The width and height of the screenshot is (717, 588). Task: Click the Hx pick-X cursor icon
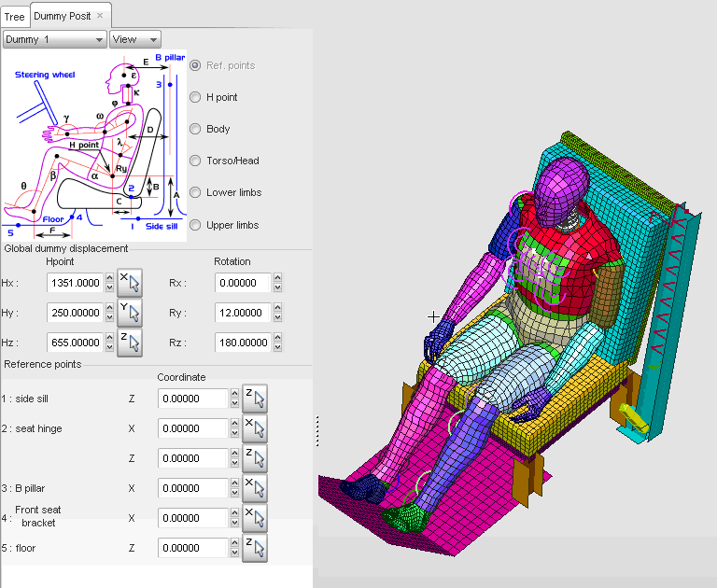point(129,283)
